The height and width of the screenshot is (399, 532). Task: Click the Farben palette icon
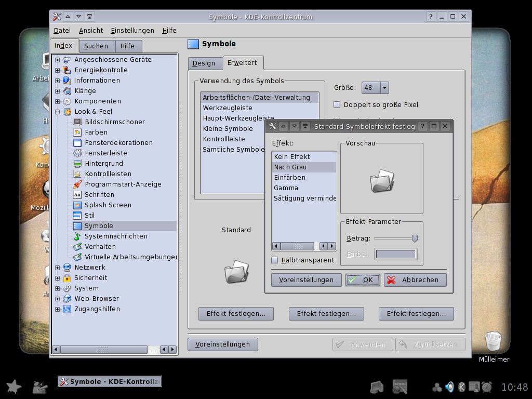[x=77, y=132]
